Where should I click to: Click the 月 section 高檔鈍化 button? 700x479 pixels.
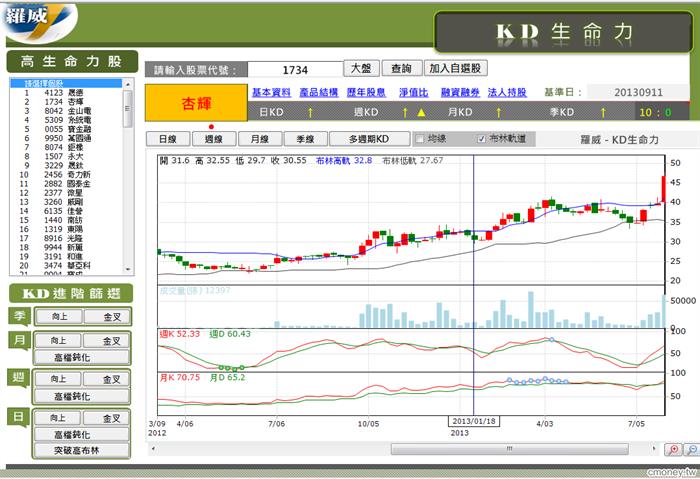pos(82,357)
